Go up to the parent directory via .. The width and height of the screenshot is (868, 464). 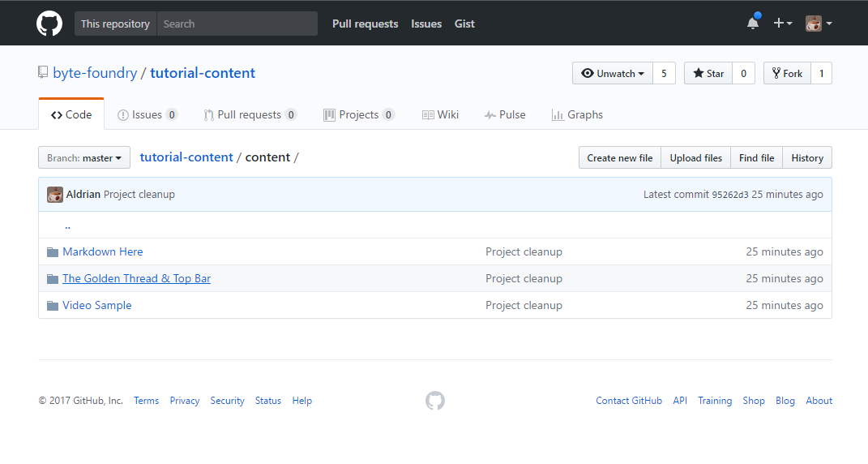coord(67,226)
